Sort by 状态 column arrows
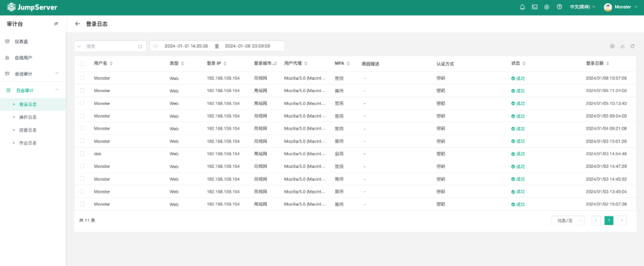The image size is (644, 266). [x=524, y=63]
